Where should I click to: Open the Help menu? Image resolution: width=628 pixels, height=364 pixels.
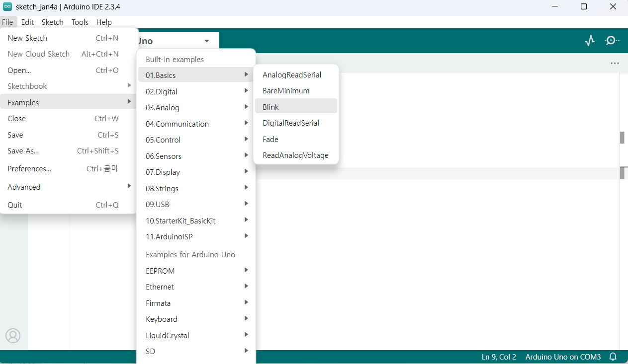[x=104, y=22]
